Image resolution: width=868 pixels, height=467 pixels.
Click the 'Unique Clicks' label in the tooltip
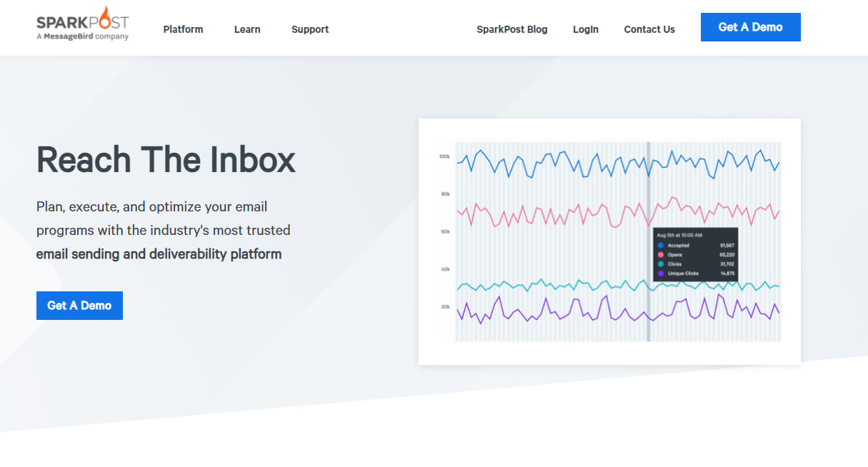684,273
